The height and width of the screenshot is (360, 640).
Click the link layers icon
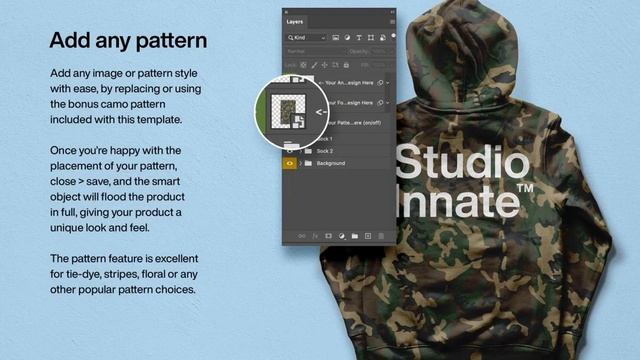pyautogui.click(x=302, y=236)
